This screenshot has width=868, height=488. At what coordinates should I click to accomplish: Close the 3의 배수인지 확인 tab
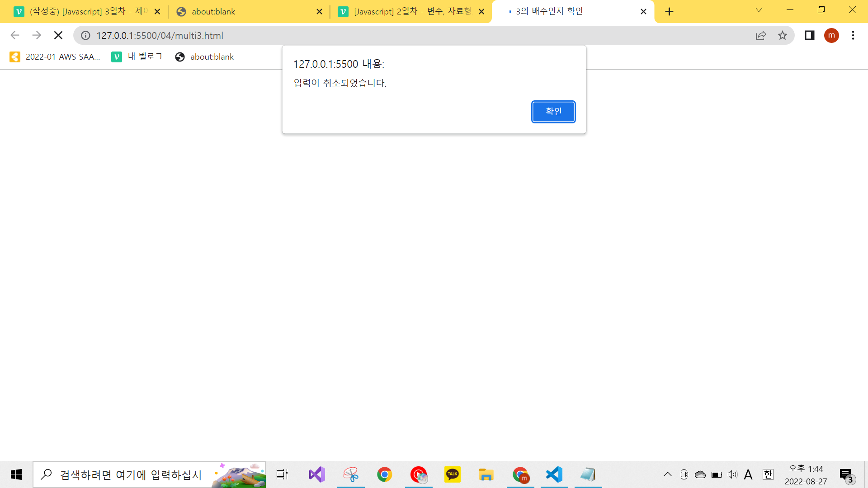(643, 12)
